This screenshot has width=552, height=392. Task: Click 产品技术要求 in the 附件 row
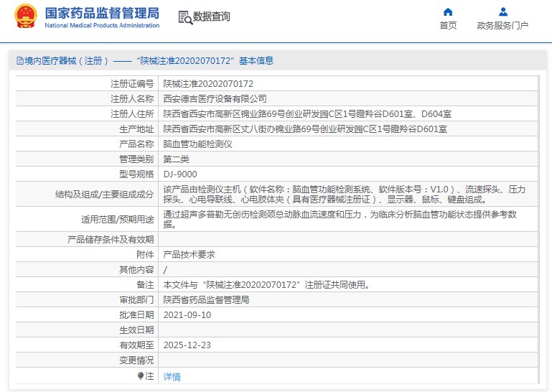pyautogui.click(x=189, y=255)
